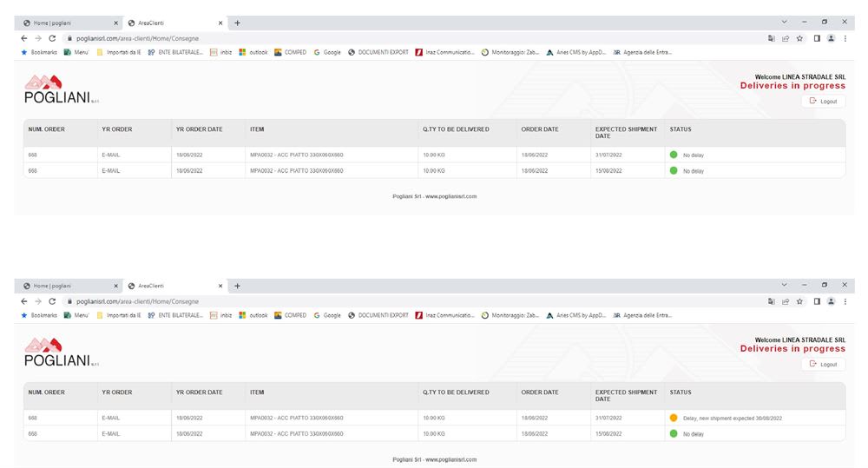
Task: Go back in the lower browser window
Action: click(x=23, y=301)
